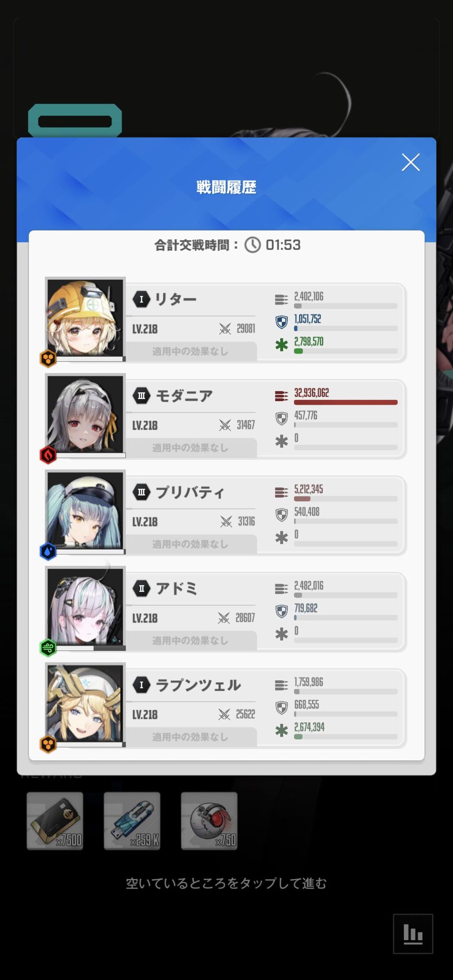Screen dimensions: 453x980
Task: Click the core dust reward x750
Action: coord(209,821)
